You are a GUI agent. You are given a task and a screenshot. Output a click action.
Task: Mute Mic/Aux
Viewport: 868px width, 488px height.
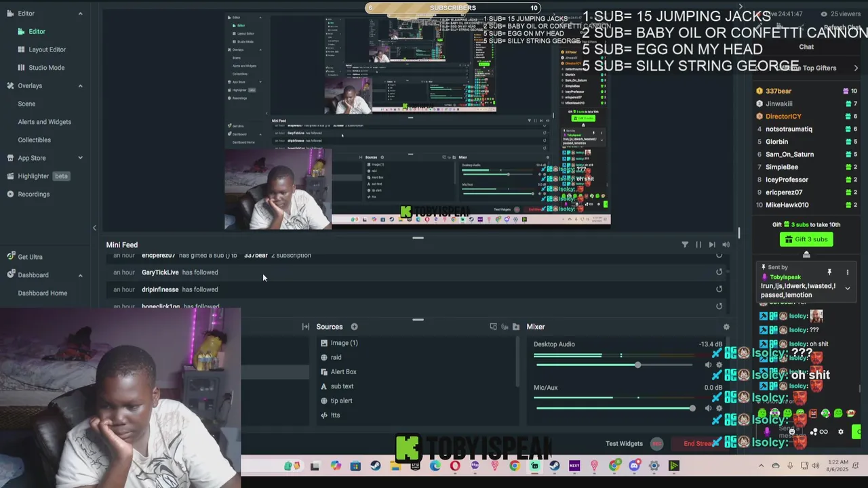708,408
